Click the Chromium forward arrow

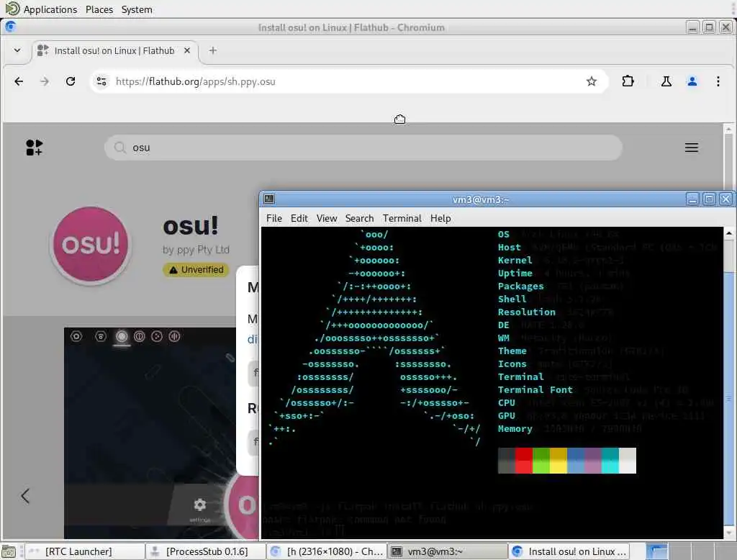45,81
